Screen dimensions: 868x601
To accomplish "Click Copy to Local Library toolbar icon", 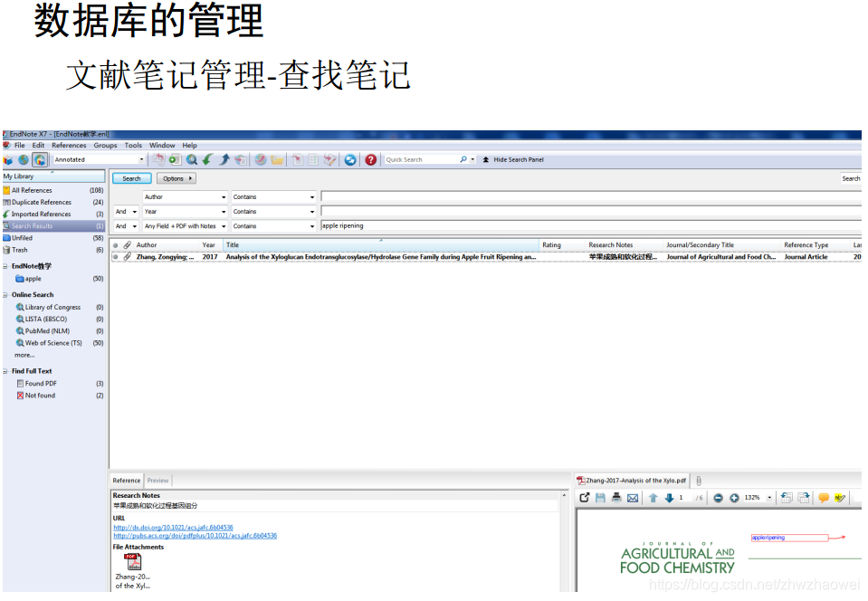I will 159,160.
